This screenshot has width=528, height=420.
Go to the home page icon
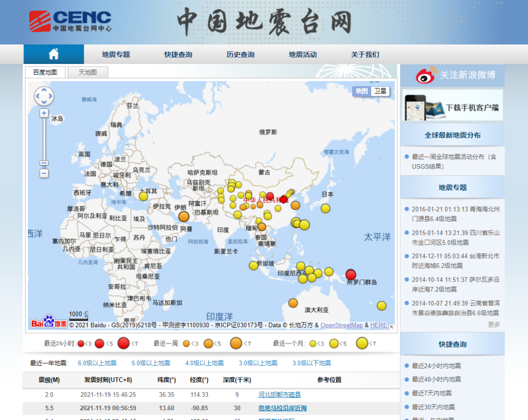click(54, 54)
